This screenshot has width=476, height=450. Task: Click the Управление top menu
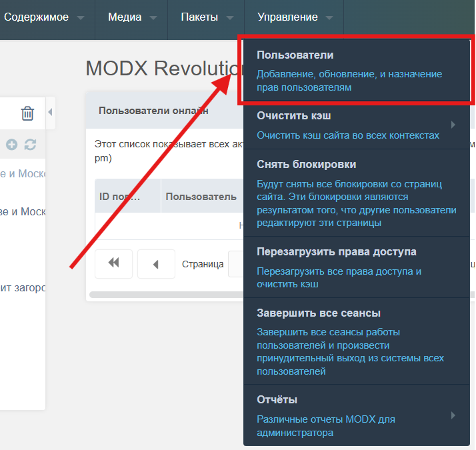pyautogui.click(x=294, y=17)
